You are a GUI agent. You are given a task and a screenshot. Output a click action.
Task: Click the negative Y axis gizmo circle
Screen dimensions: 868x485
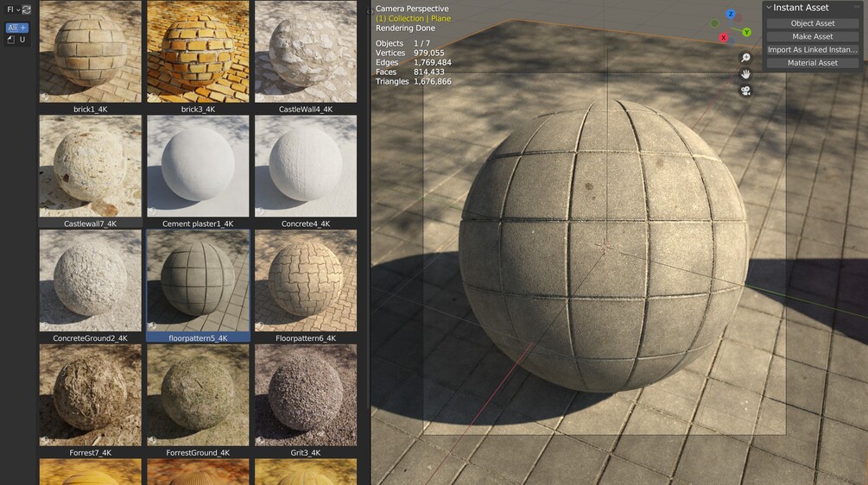[x=714, y=23]
